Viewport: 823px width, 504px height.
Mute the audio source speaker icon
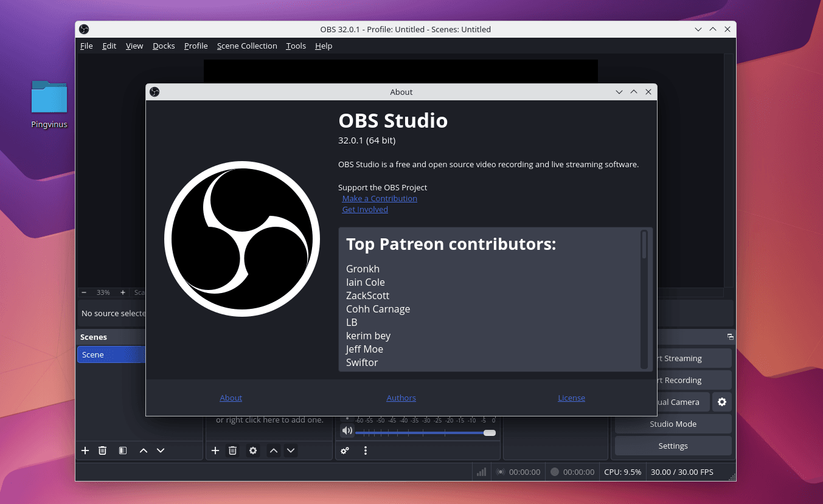click(x=347, y=430)
